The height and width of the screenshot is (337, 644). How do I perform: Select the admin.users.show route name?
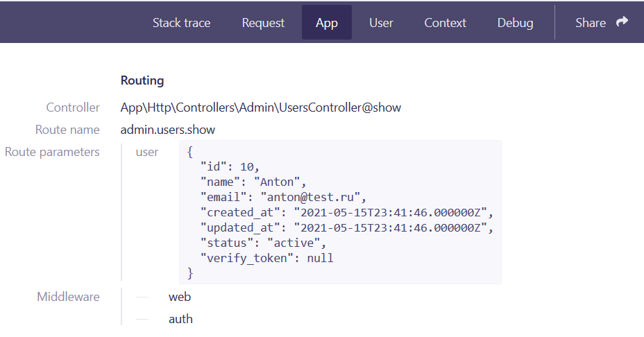[167, 130]
